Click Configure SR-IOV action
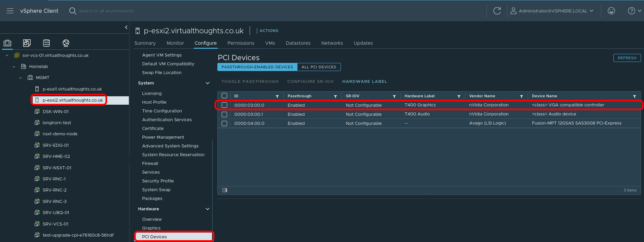Viewport: 644px width, 242px height. pos(311,81)
